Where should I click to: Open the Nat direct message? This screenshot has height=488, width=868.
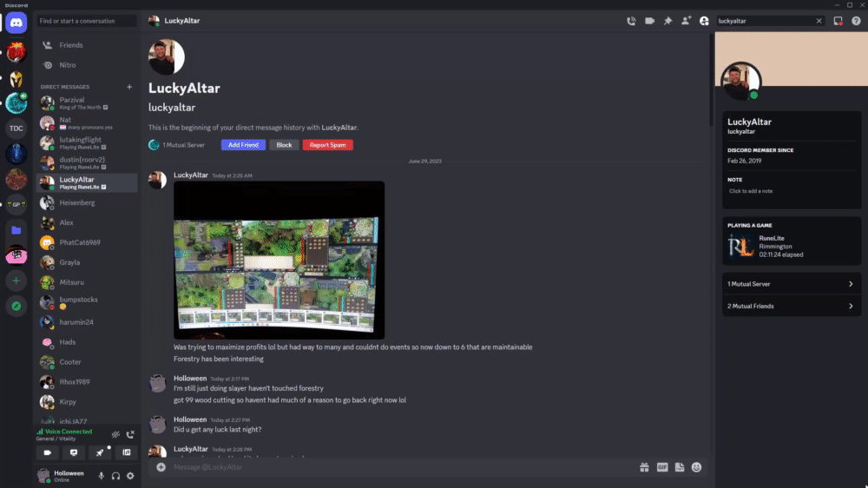coord(87,123)
